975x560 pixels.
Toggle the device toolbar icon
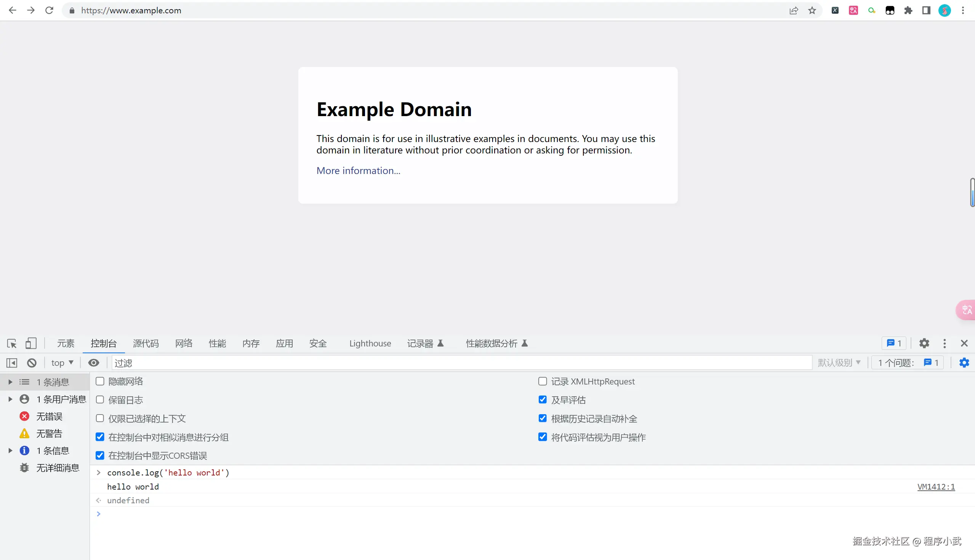tap(31, 343)
